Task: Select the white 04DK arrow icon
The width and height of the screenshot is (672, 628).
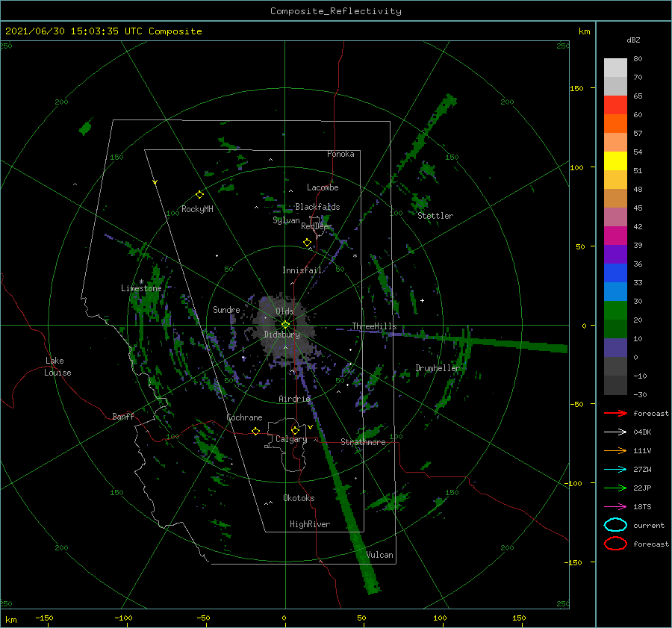Action: tap(615, 432)
